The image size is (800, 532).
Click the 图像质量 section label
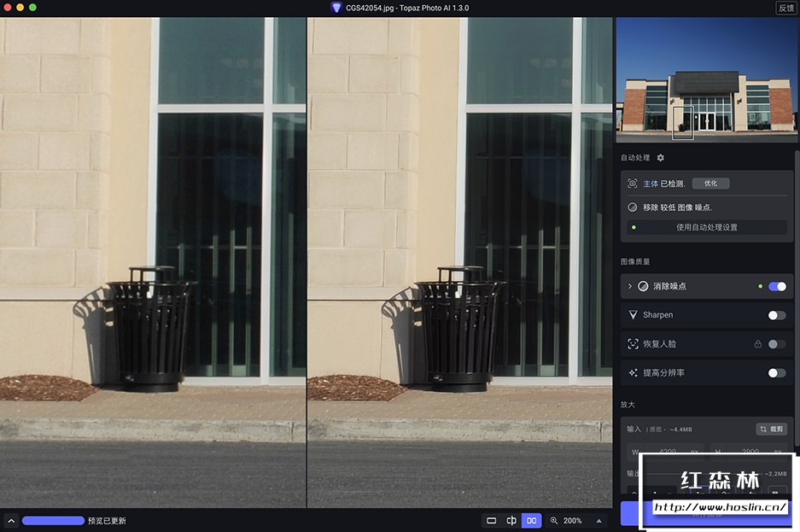pyautogui.click(x=635, y=261)
